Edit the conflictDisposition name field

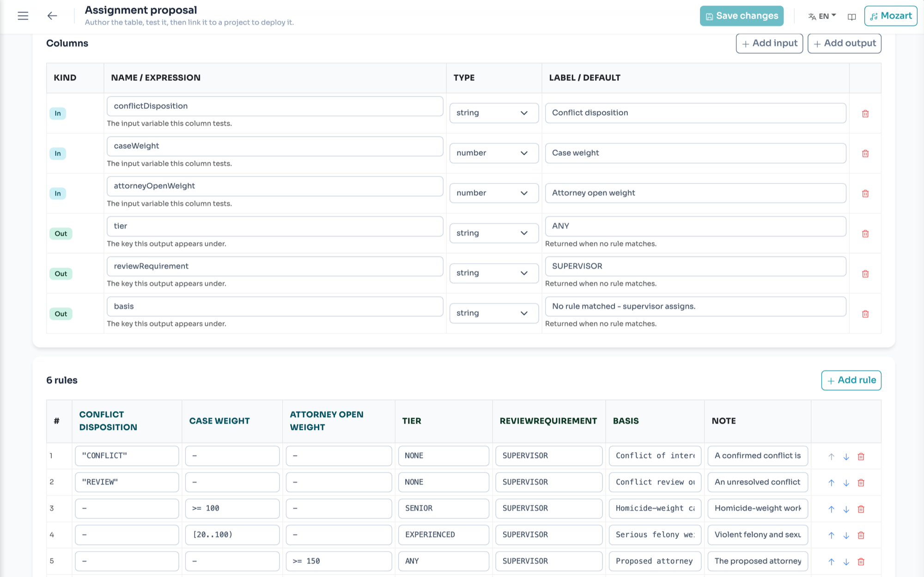[275, 106]
